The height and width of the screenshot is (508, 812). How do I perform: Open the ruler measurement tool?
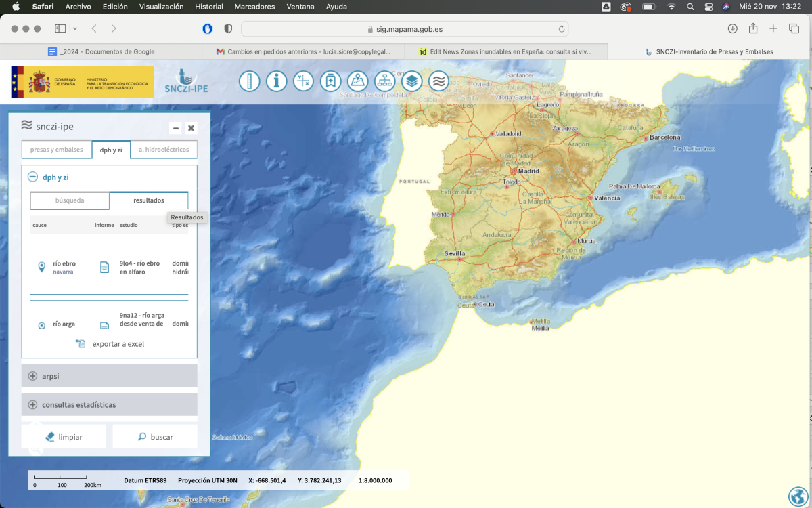click(249, 81)
